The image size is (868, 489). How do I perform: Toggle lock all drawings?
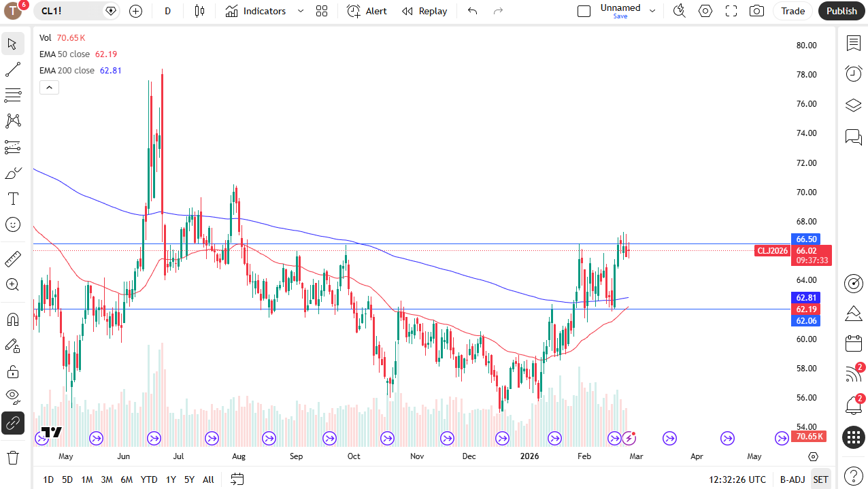(12, 371)
